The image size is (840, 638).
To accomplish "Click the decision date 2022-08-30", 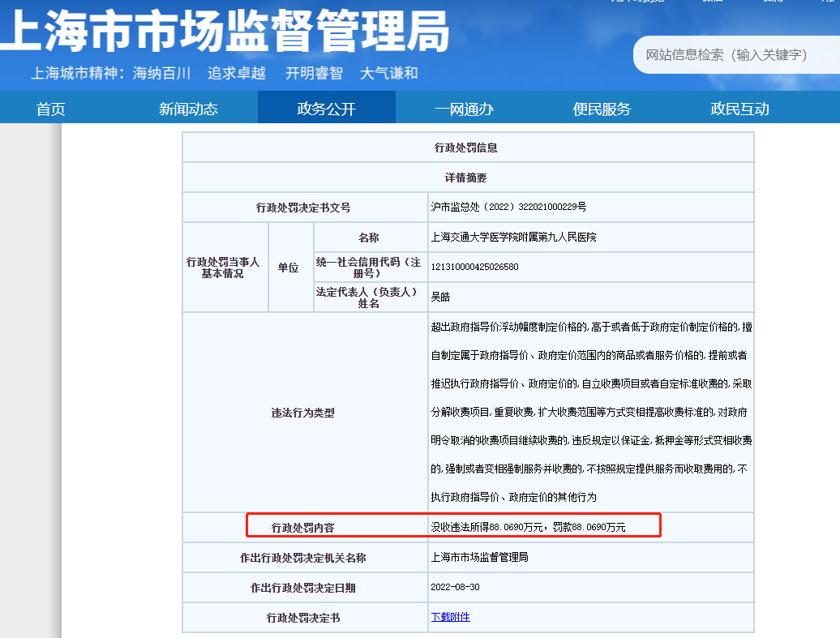I will click(x=456, y=587).
